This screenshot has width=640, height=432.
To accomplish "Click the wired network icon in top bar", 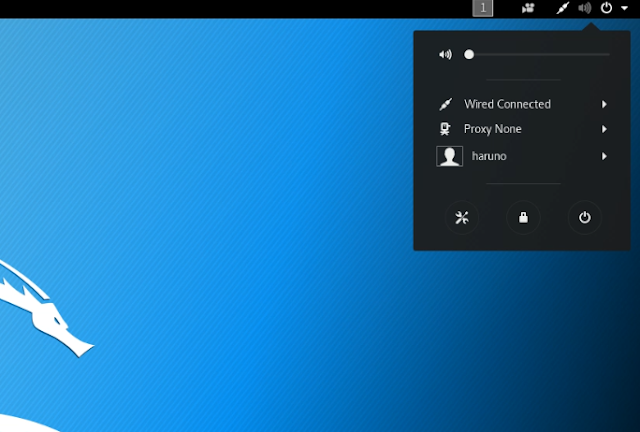I will (562, 8).
